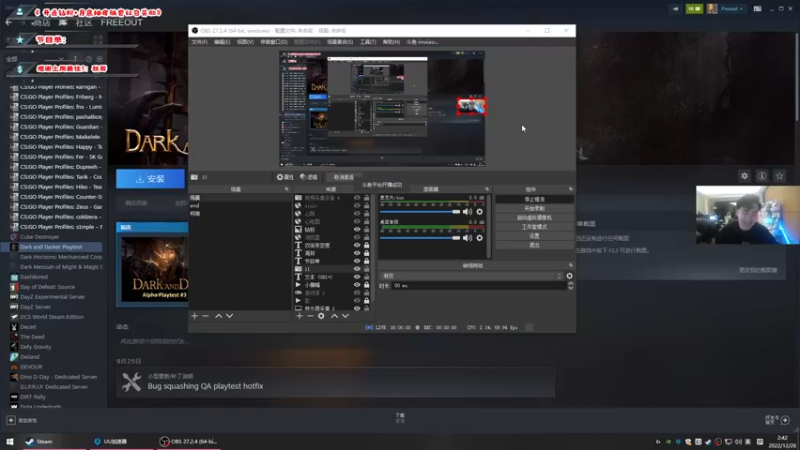The width and height of the screenshot is (800, 450).
Task: Open the green Steam notifications badge
Action: 694,9
